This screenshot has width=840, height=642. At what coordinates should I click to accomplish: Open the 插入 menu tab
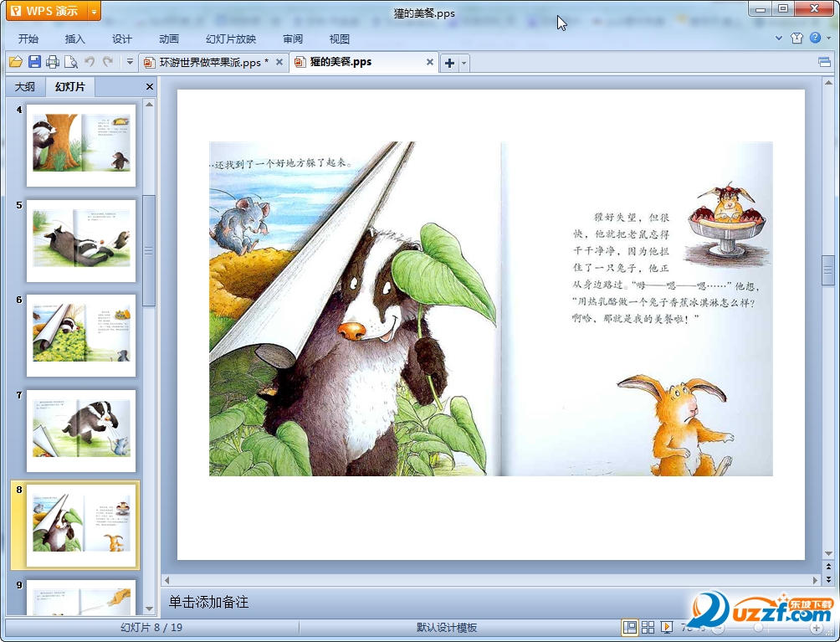click(x=75, y=39)
